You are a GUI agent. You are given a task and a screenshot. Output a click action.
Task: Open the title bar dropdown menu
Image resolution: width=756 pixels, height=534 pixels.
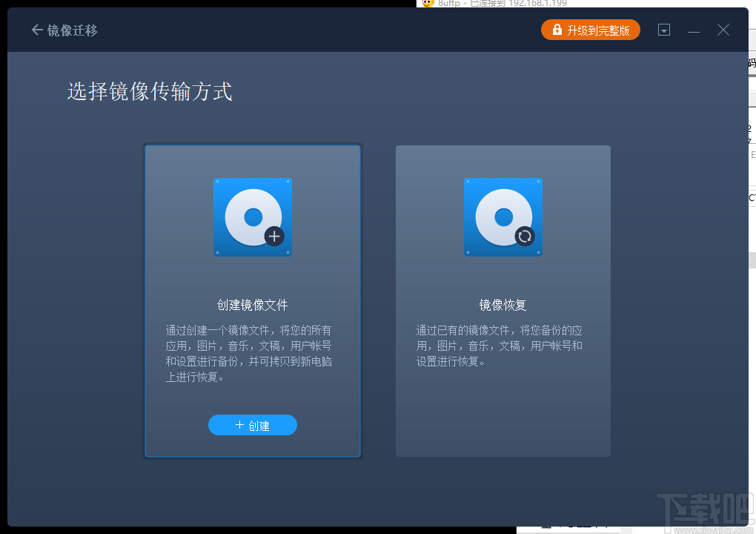coord(663,30)
